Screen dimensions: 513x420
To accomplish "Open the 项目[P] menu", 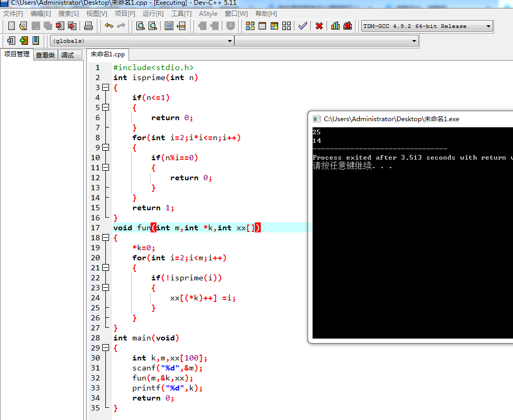I will (x=125, y=13).
